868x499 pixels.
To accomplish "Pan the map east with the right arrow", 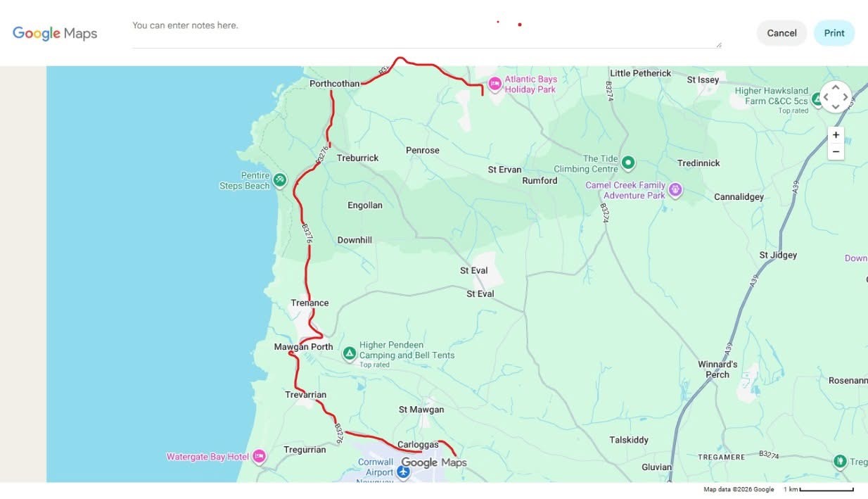I will 847,98.
